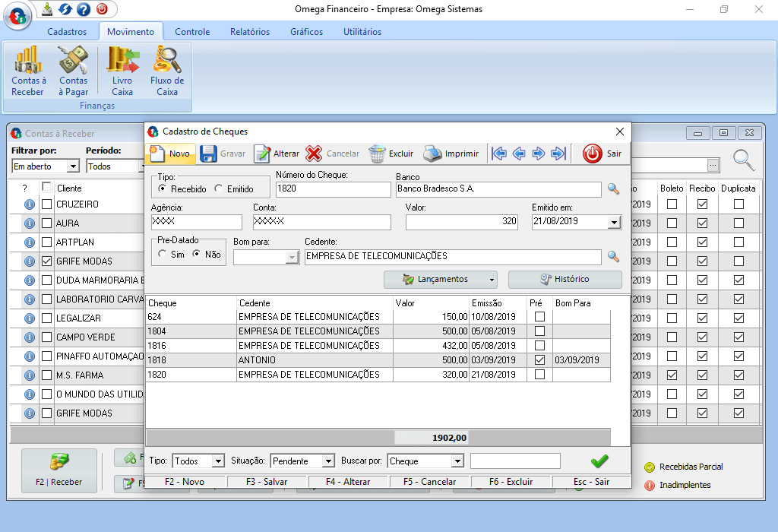This screenshot has width=778, height=532.
Task: Click the Sair button in the toolbar
Action: [602, 154]
